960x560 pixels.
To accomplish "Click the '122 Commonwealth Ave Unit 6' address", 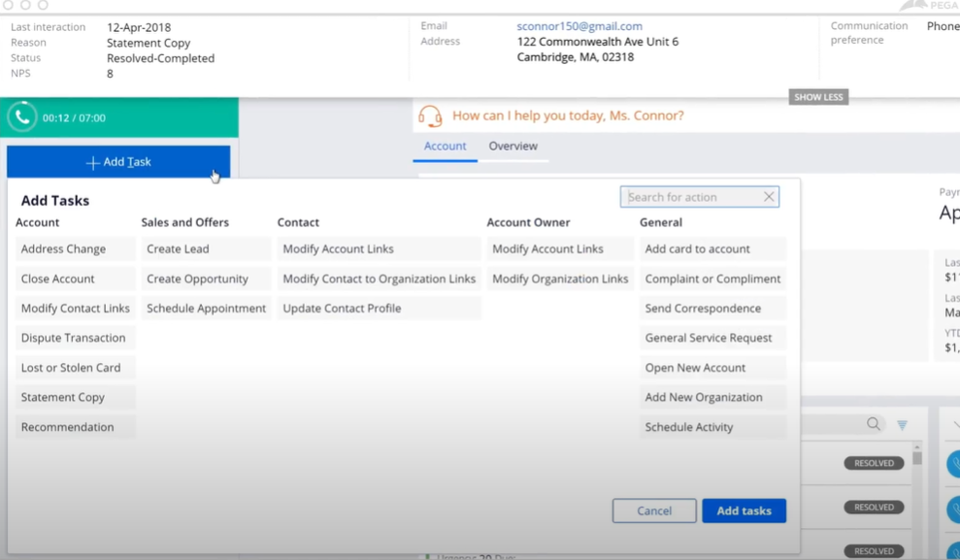I will pos(598,42).
